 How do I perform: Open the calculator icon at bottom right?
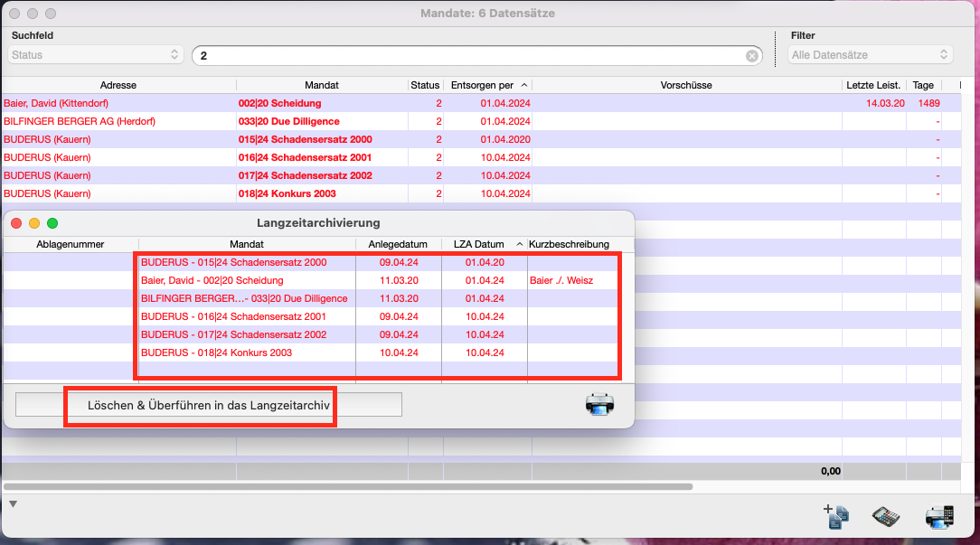[886, 517]
